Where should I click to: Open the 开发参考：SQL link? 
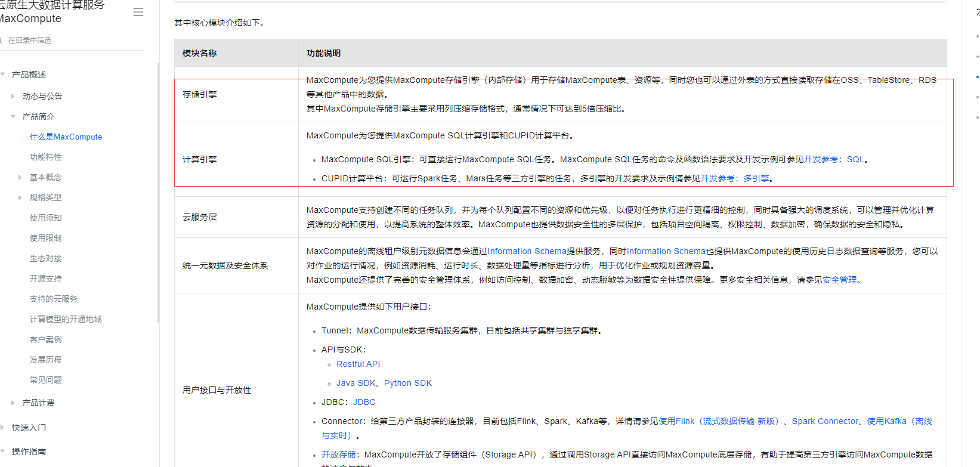834,159
